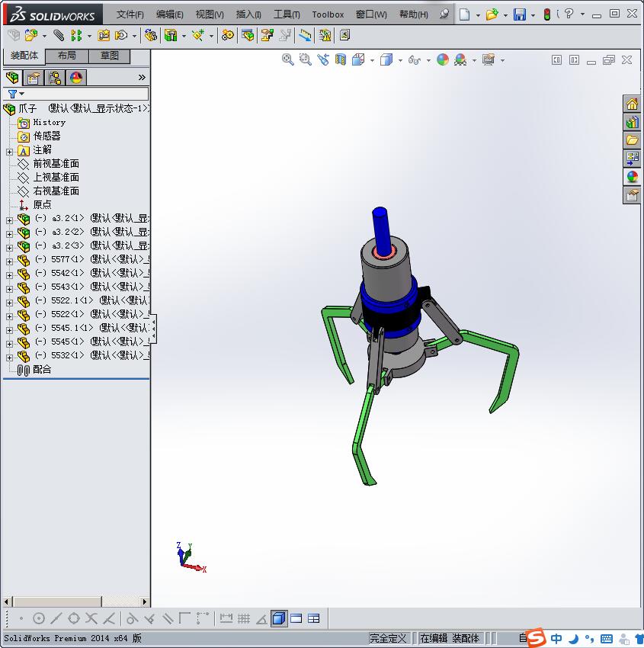Image resolution: width=644 pixels, height=648 pixels.
Task: Open File Explorer folder in task pane
Action: tap(632, 140)
